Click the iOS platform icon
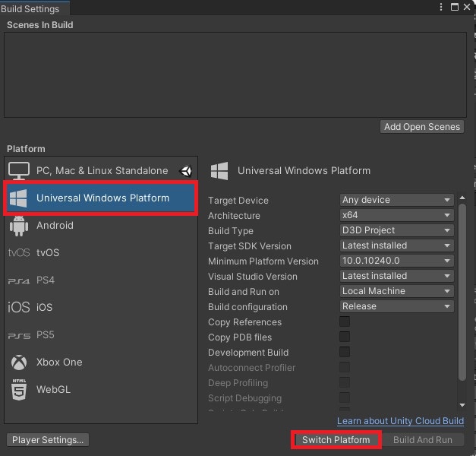Image resolution: width=476 pixels, height=456 pixels. (19, 307)
